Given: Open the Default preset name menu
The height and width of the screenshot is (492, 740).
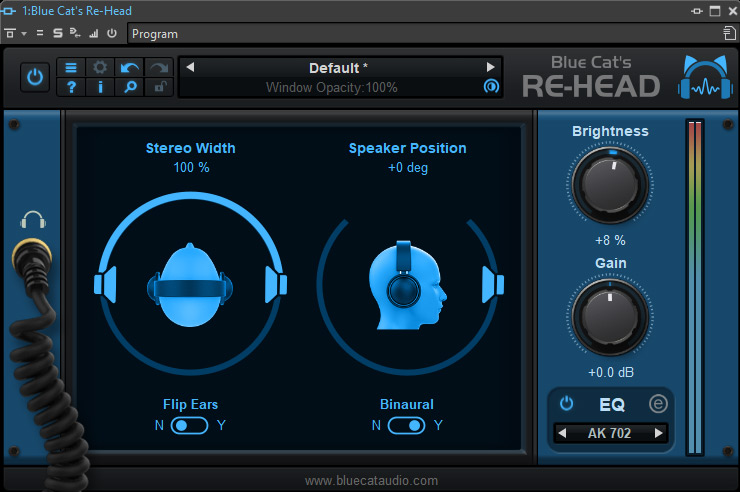Looking at the screenshot, I should click(x=340, y=68).
